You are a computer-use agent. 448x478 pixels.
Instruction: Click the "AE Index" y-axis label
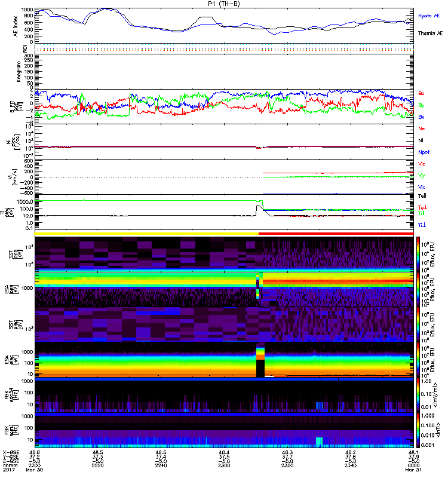click(16, 26)
